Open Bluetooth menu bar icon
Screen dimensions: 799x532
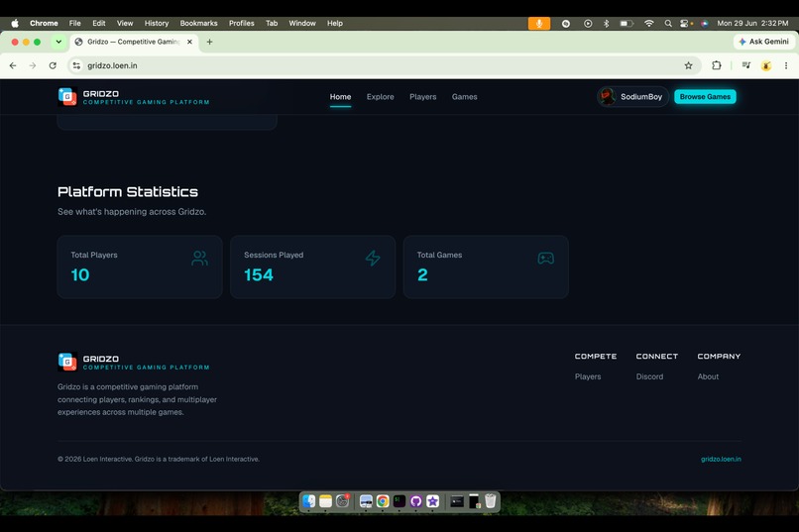click(x=607, y=24)
